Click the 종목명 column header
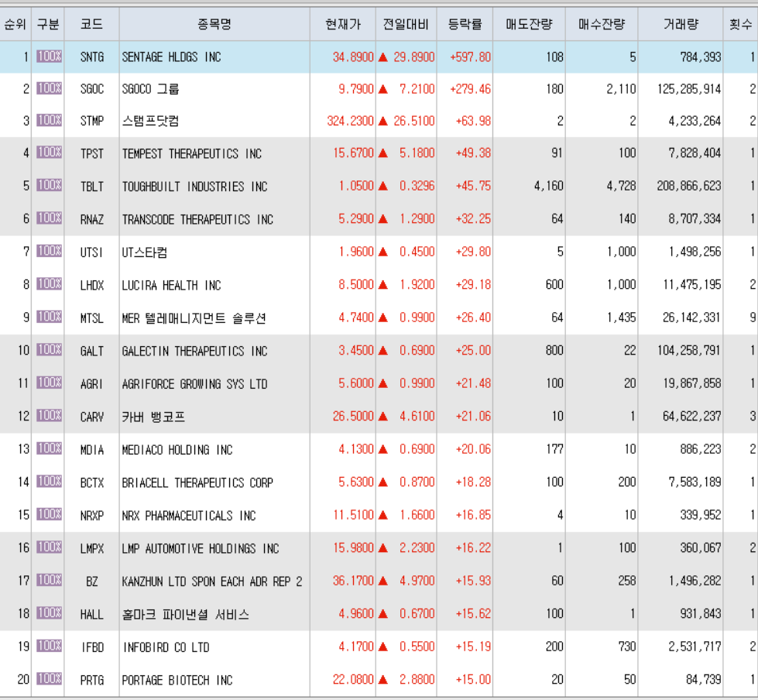758x700 pixels. click(x=214, y=24)
